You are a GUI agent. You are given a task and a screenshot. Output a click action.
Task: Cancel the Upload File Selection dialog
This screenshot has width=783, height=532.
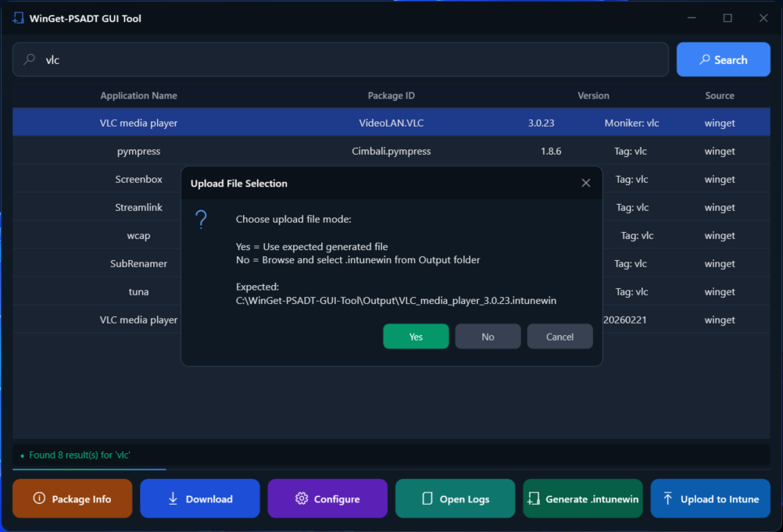[x=560, y=336]
